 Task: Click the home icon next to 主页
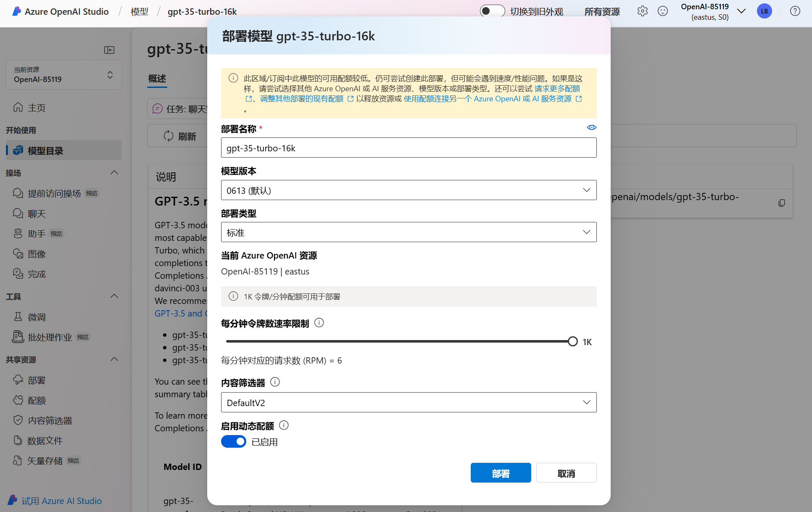(18, 108)
